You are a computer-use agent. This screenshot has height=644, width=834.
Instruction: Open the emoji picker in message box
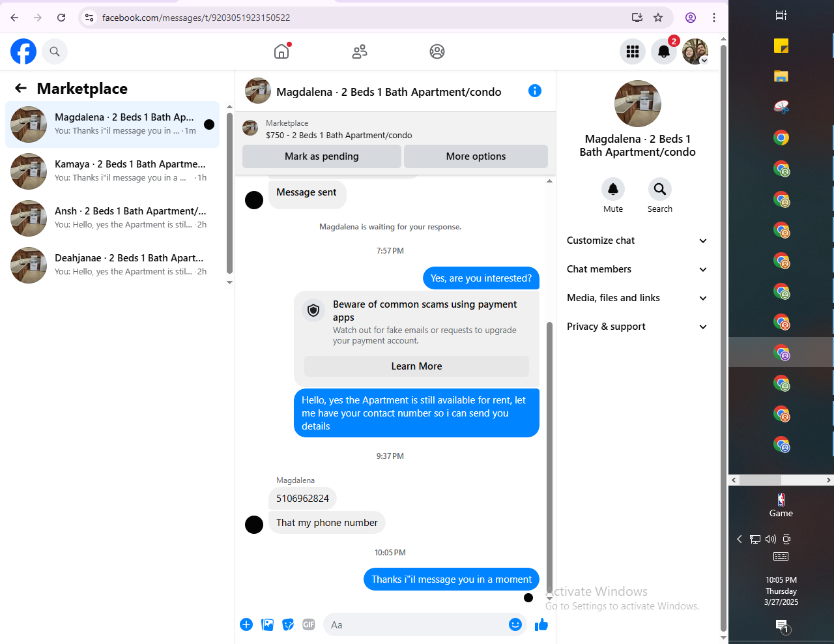(x=515, y=624)
